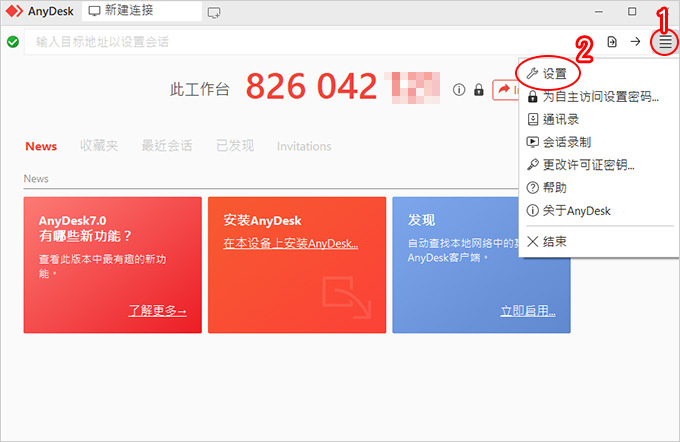Maximize the AnyDesk window
Image resolution: width=680 pixels, height=442 pixels.
pos(632,12)
